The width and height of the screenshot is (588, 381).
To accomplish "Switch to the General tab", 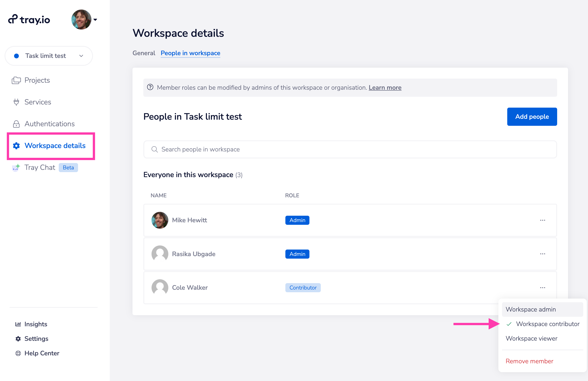I will click(x=144, y=53).
